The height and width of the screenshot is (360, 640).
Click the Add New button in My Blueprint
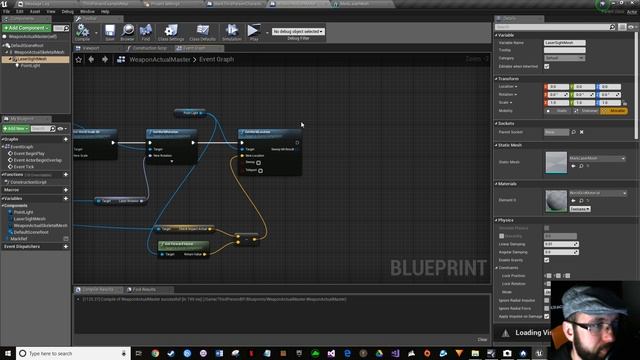pos(16,129)
